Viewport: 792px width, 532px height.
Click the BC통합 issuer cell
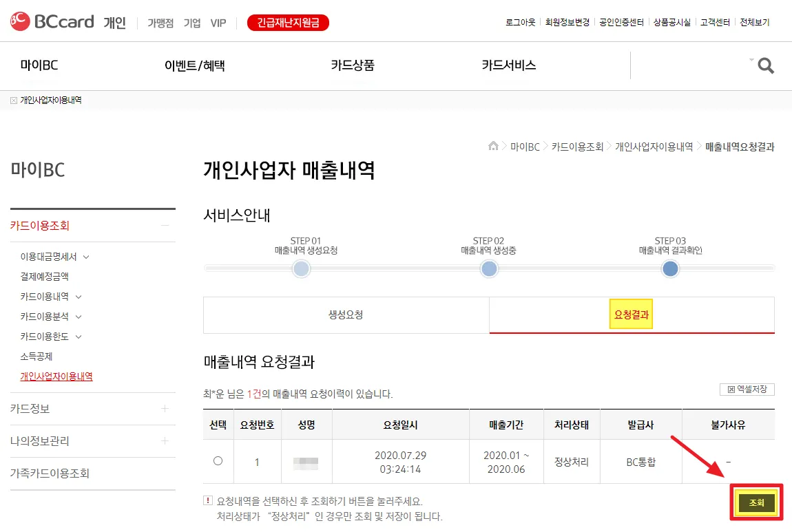coord(641,462)
